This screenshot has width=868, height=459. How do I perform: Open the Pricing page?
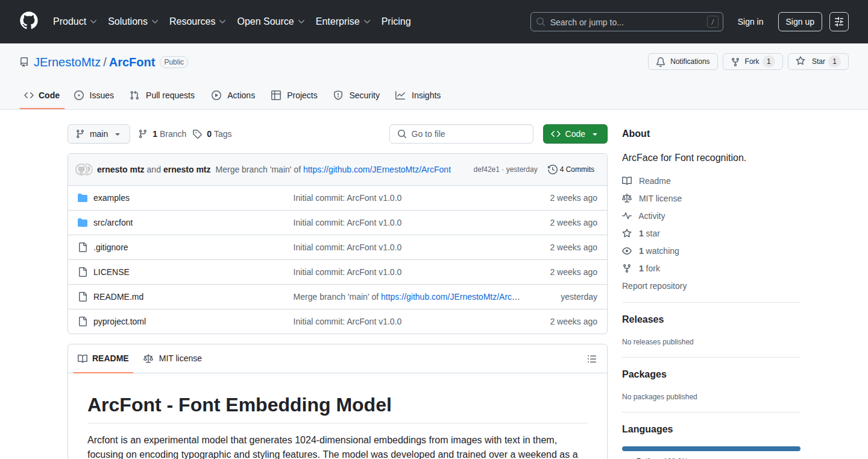coord(396,21)
